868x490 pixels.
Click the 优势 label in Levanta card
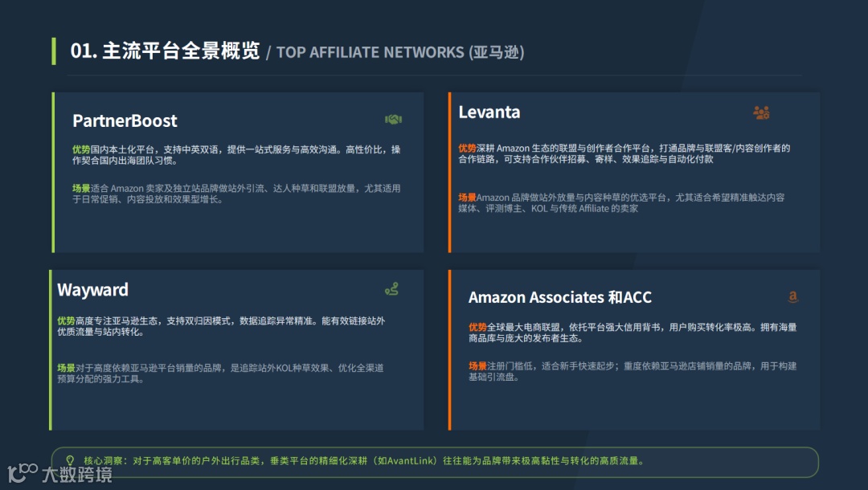click(467, 149)
